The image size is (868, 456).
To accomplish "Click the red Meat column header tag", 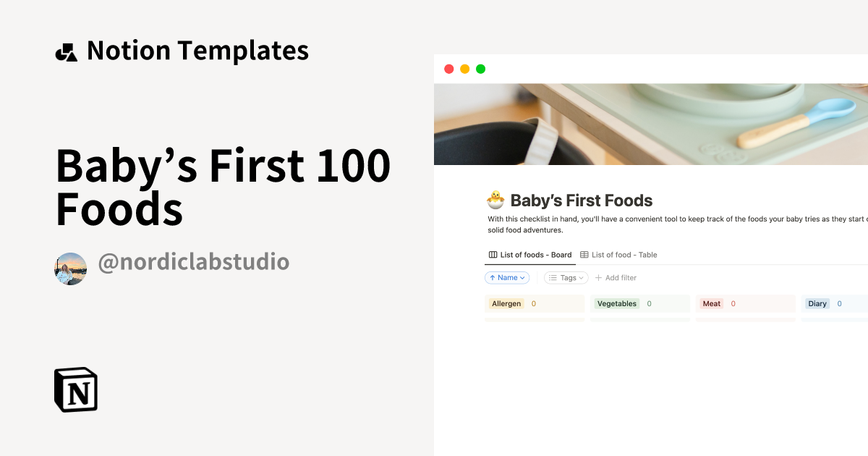I will [712, 303].
